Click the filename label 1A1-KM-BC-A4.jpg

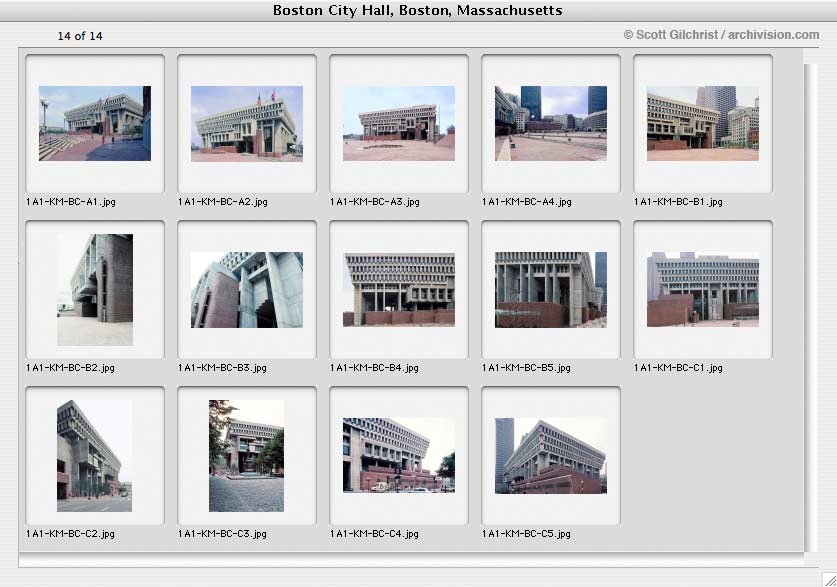[527, 202]
